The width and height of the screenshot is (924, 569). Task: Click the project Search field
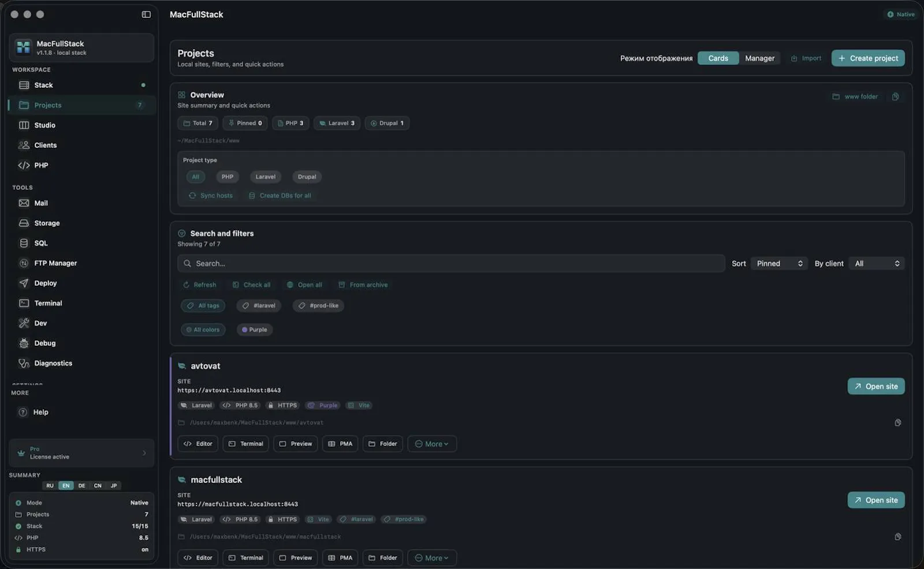coord(451,263)
